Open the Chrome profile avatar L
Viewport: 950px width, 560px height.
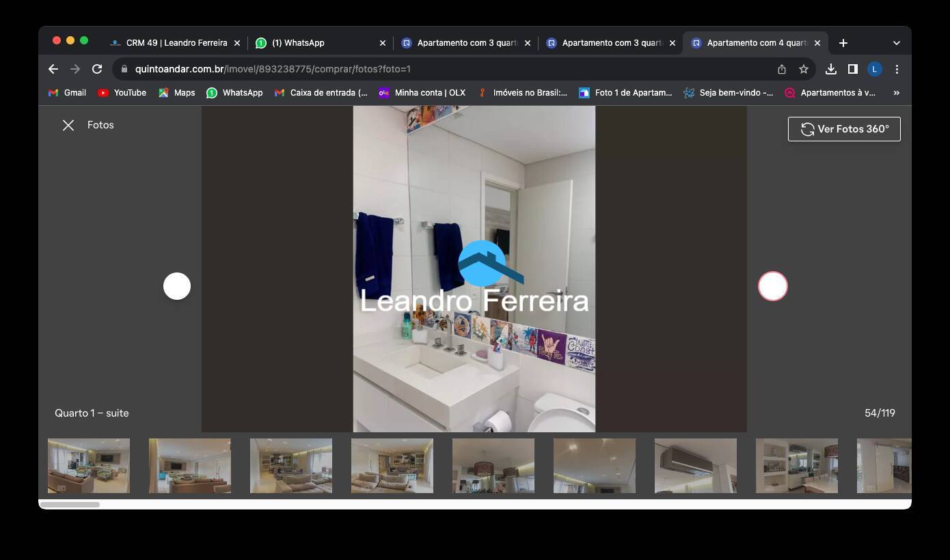[x=875, y=69]
